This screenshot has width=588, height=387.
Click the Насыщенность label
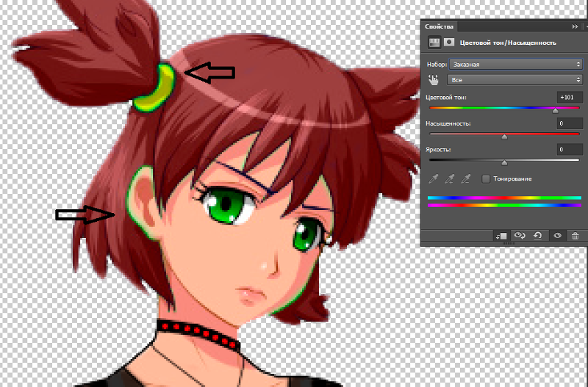(448, 123)
